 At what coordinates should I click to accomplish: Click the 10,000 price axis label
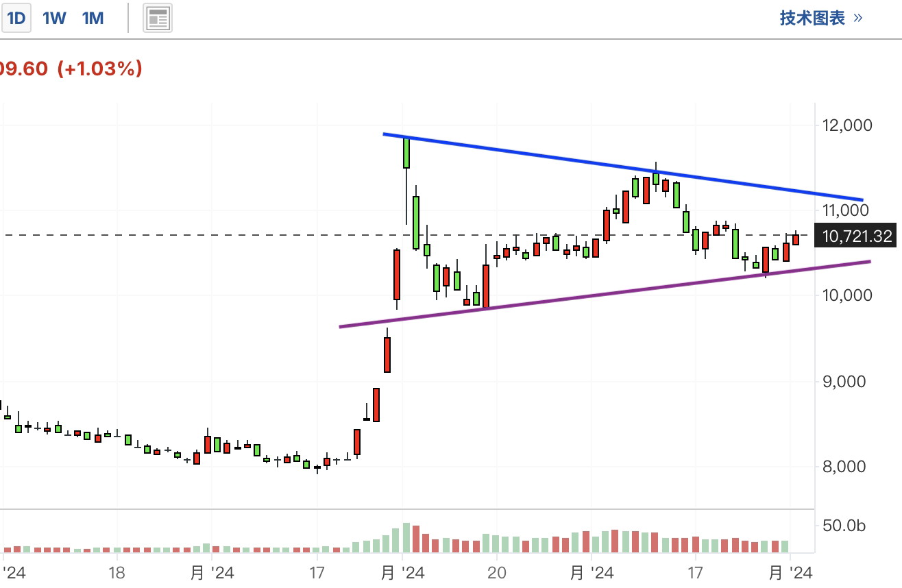pos(849,295)
